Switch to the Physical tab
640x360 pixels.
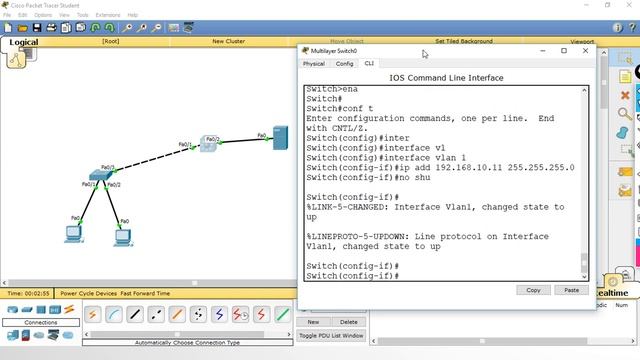pyautogui.click(x=313, y=64)
